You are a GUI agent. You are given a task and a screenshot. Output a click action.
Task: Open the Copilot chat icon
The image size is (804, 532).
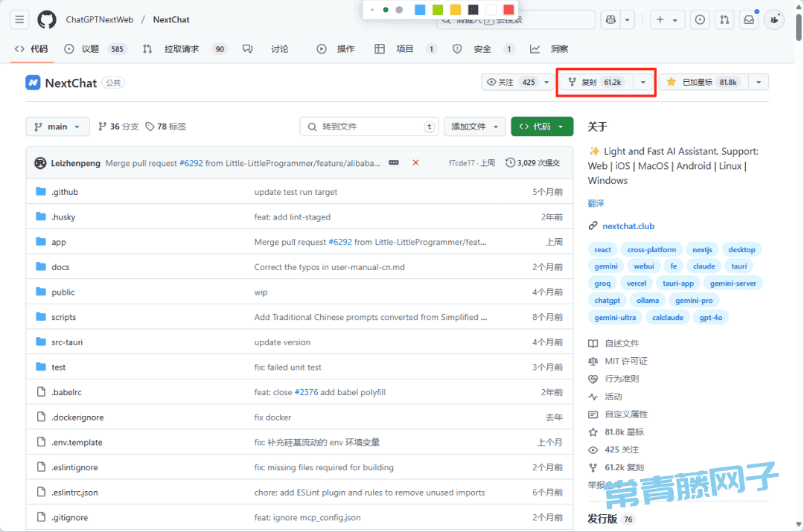click(x=610, y=19)
